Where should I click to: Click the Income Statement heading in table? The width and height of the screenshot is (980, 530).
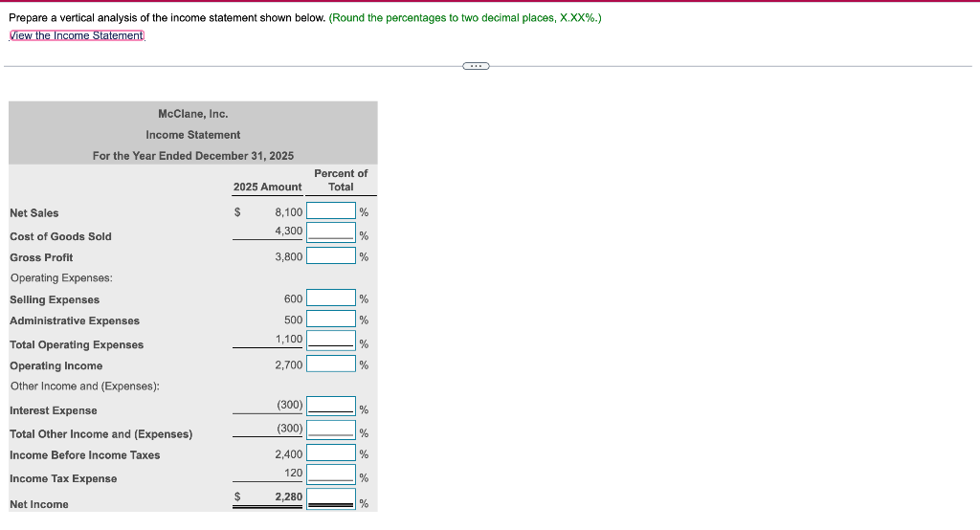click(193, 135)
